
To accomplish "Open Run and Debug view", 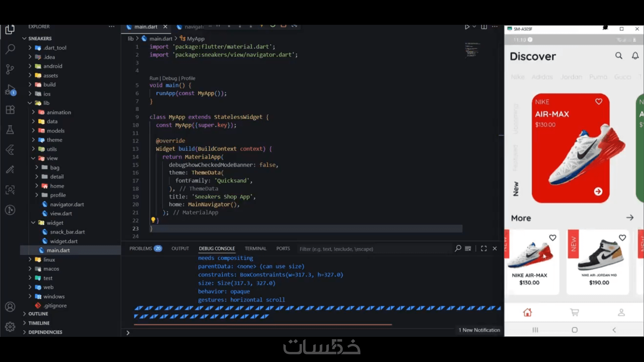I will (10, 90).
